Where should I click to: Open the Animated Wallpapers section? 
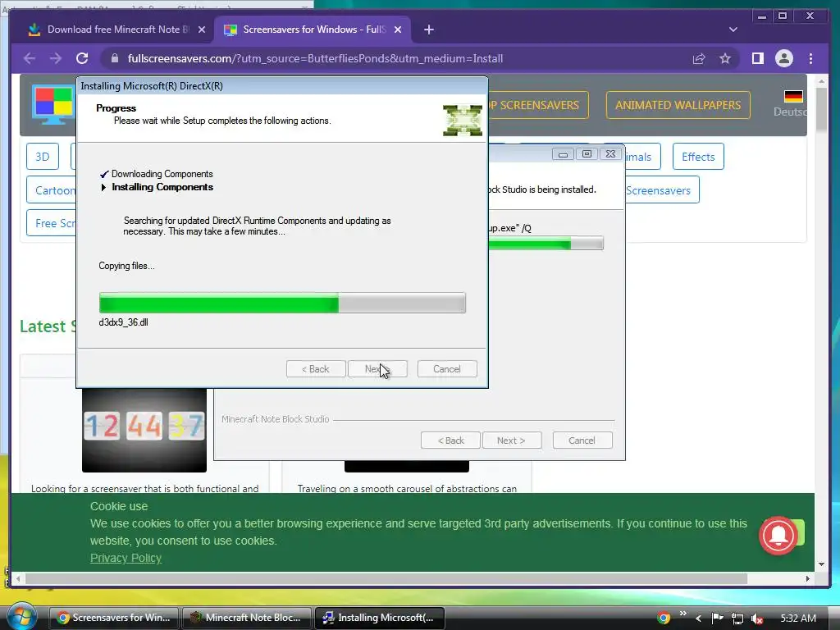[678, 105]
